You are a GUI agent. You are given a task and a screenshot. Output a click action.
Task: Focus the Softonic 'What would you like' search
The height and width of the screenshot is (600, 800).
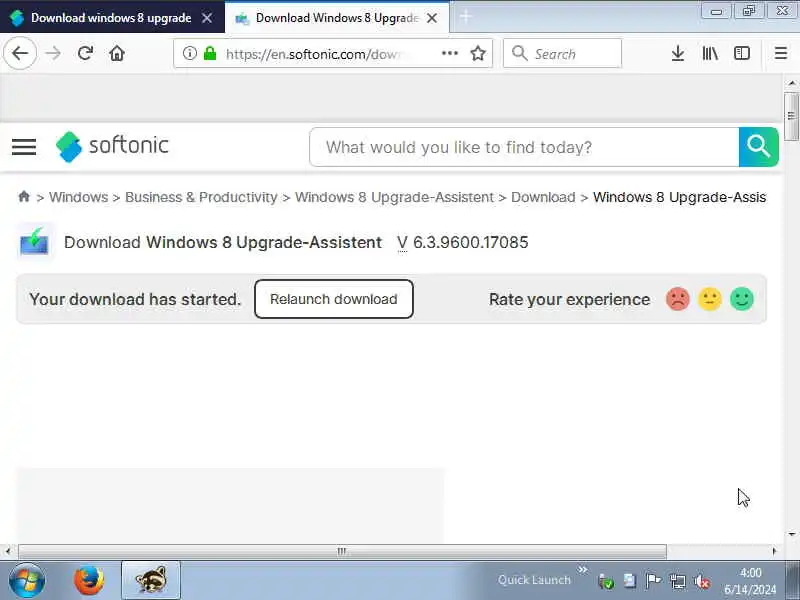(x=524, y=147)
